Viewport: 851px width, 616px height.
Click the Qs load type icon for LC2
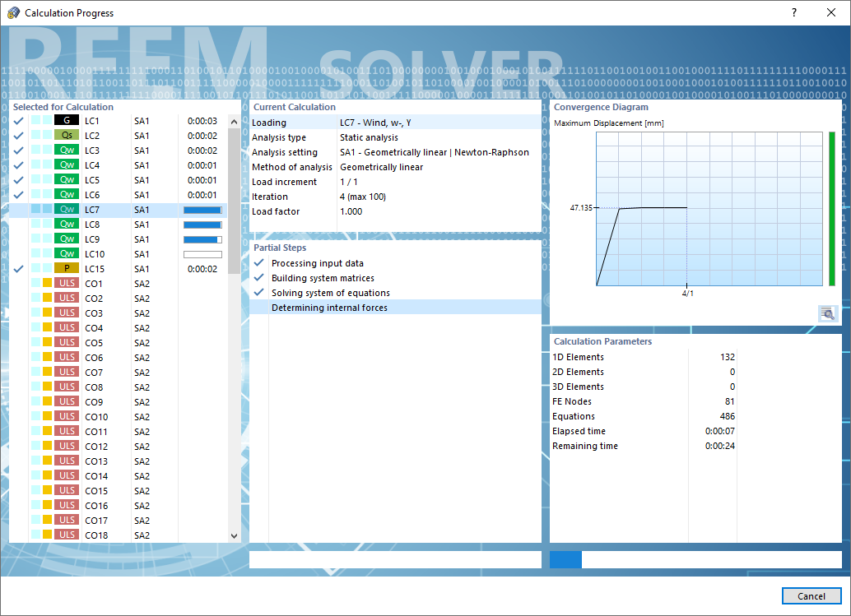[67, 134]
